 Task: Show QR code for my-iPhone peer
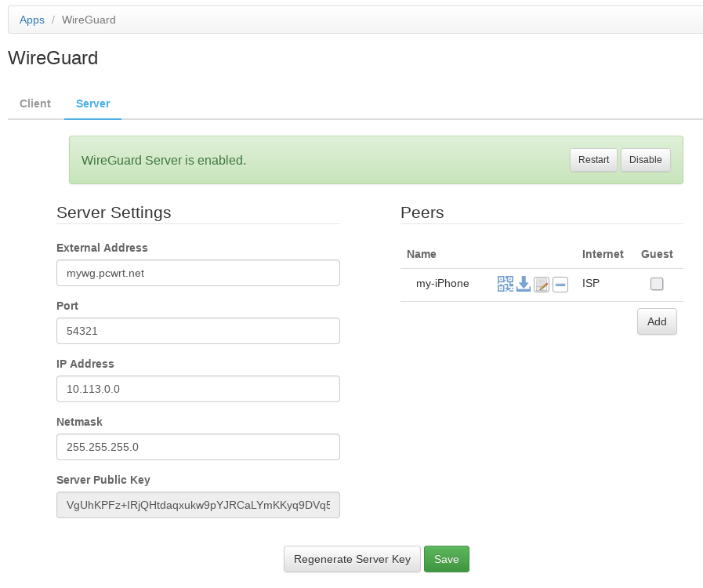(505, 284)
